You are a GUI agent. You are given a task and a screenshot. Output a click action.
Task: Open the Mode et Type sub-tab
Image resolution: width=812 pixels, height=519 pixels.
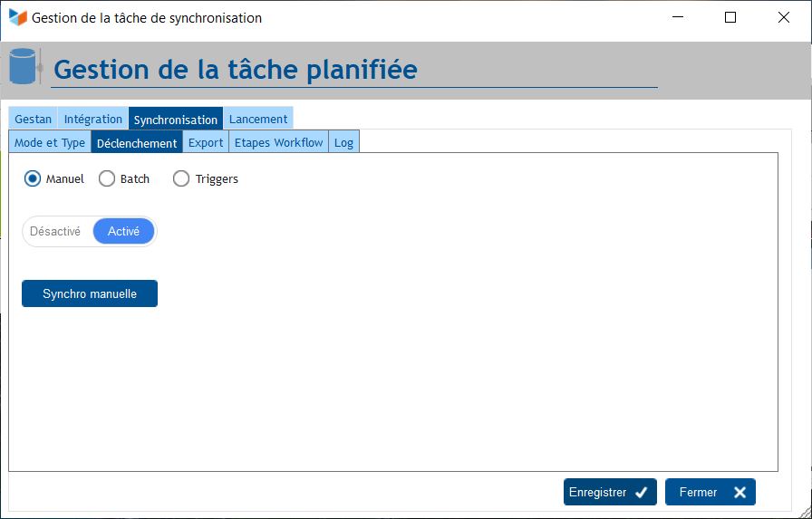tap(50, 142)
